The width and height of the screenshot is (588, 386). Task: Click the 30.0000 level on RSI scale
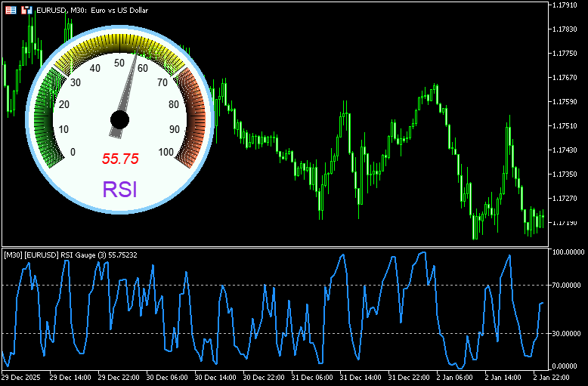tap(568, 333)
